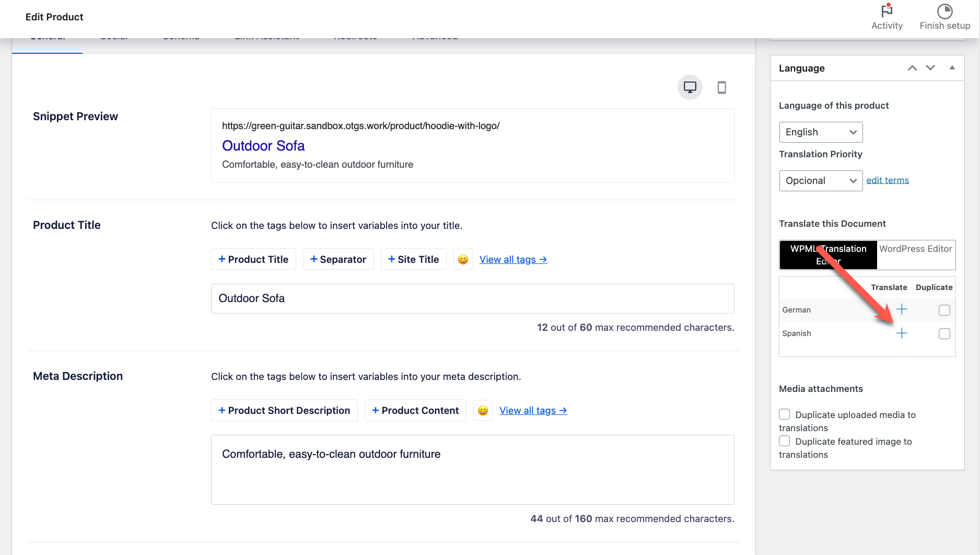The height and width of the screenshot is (555, 980).
Task: Insert Site Title tag
Action: tap(413, 259)
